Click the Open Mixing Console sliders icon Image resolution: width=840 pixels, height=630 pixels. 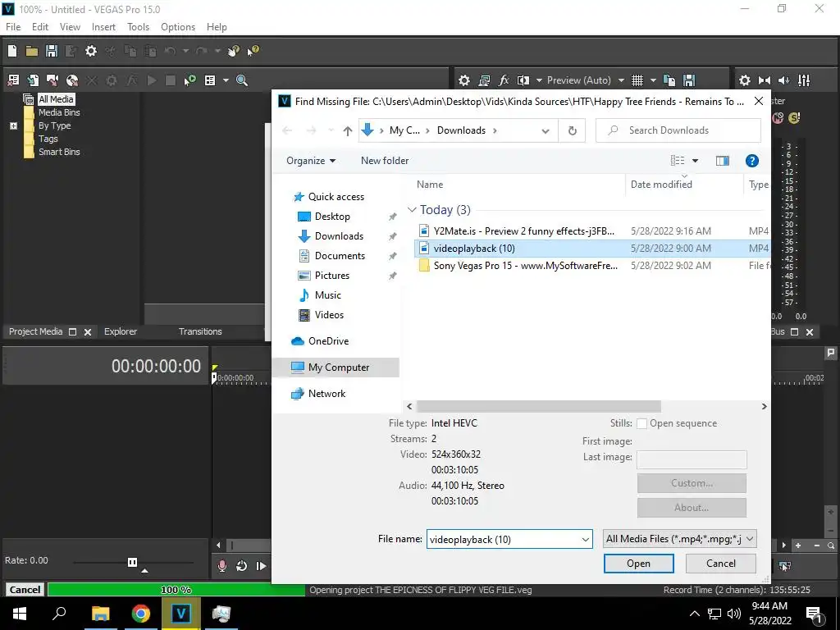click(x=804, y=80)
